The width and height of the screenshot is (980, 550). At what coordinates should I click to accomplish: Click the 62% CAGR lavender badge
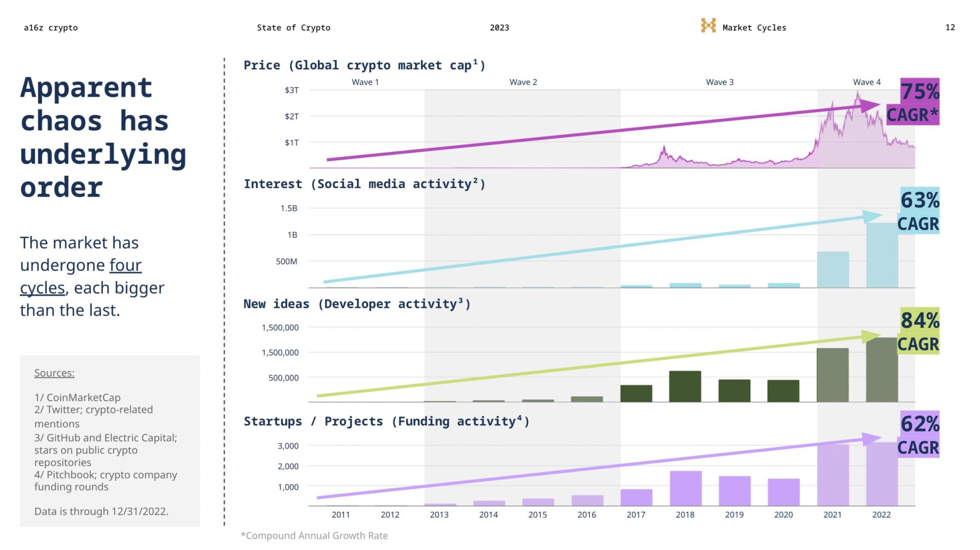(x=919, y=435)
